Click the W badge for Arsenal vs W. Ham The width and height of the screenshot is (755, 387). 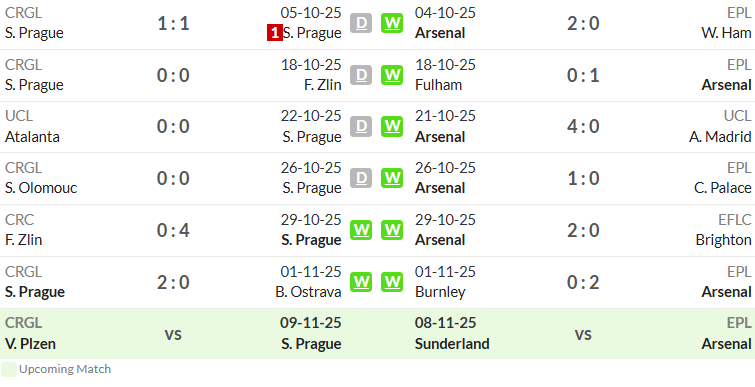pyautogui.click(x=392, y=23)
